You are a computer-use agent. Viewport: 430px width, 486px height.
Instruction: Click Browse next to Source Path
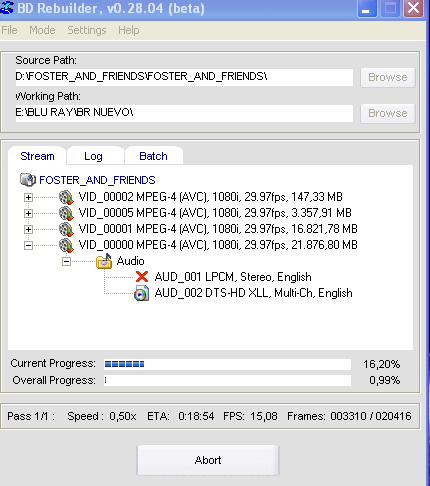tap(388, 77)
